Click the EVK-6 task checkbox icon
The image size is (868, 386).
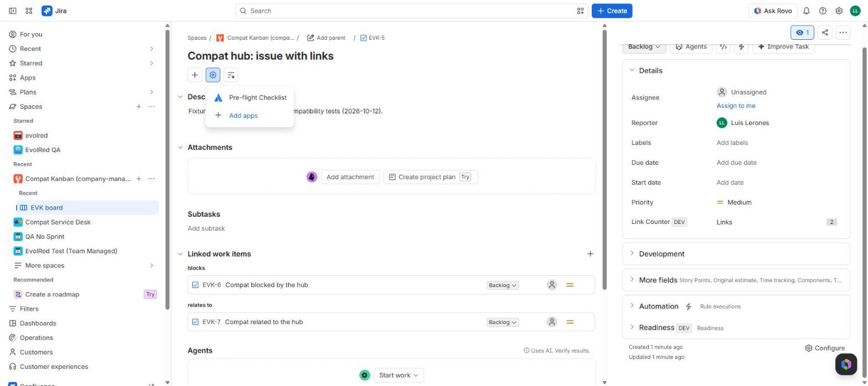(195, 285)
